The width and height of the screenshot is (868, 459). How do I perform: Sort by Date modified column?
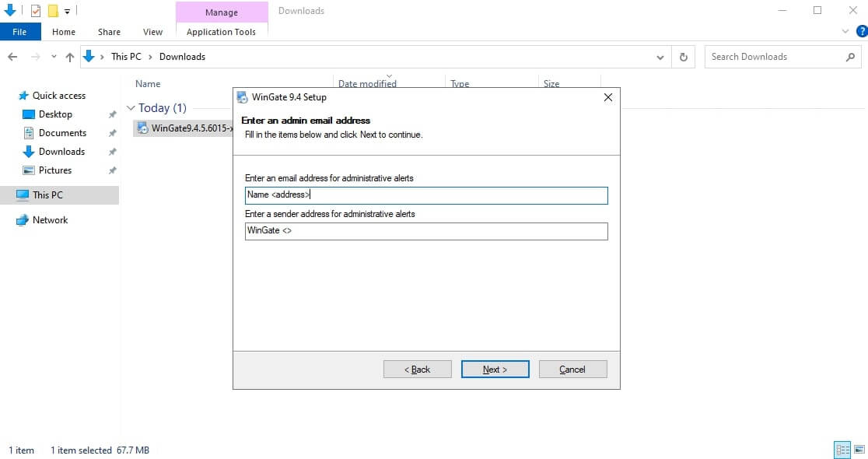368,83
